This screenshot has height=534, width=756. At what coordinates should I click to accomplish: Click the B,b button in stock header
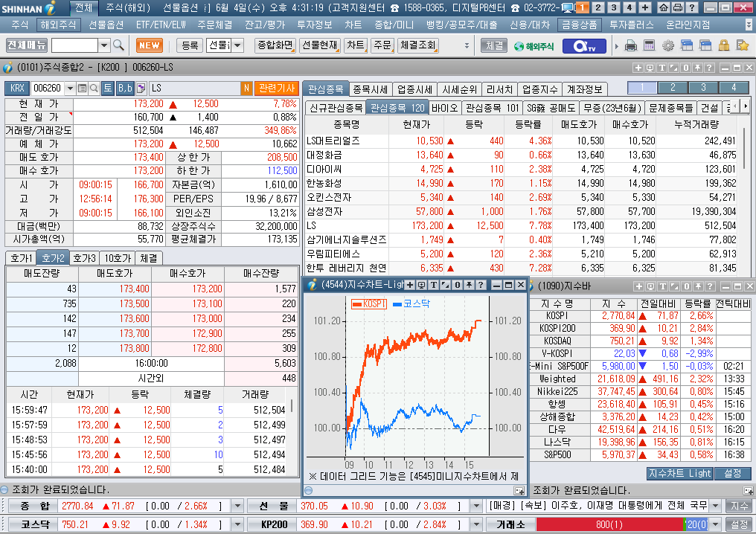coord(125,89)
